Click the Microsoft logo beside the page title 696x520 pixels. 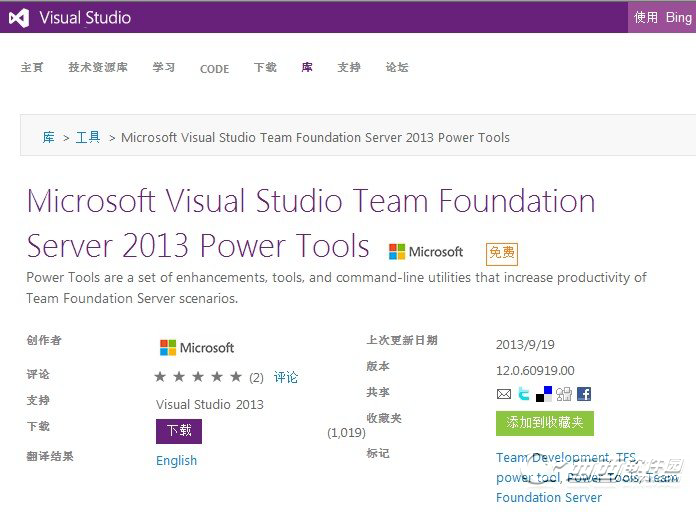point(426,252)
